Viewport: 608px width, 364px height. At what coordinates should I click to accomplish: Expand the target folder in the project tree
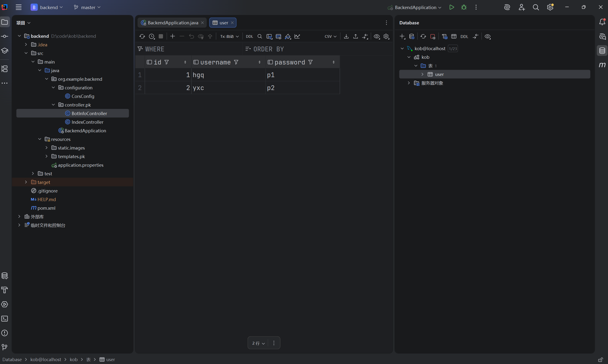pos(26,182)
